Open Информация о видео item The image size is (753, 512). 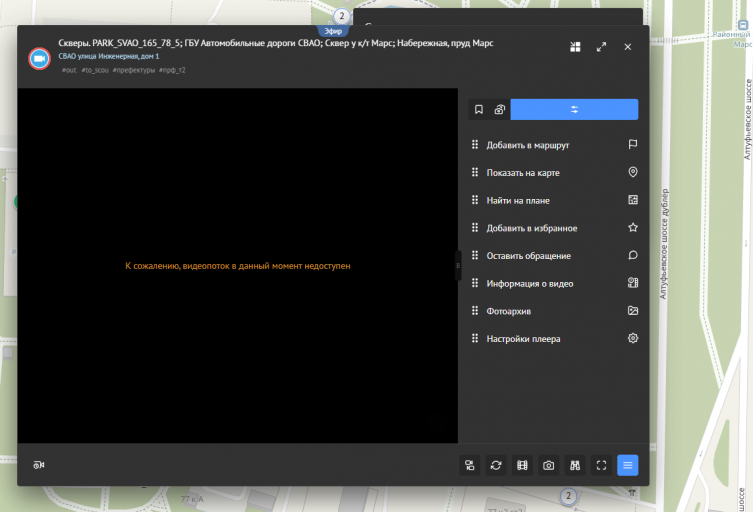click(555, 283)
